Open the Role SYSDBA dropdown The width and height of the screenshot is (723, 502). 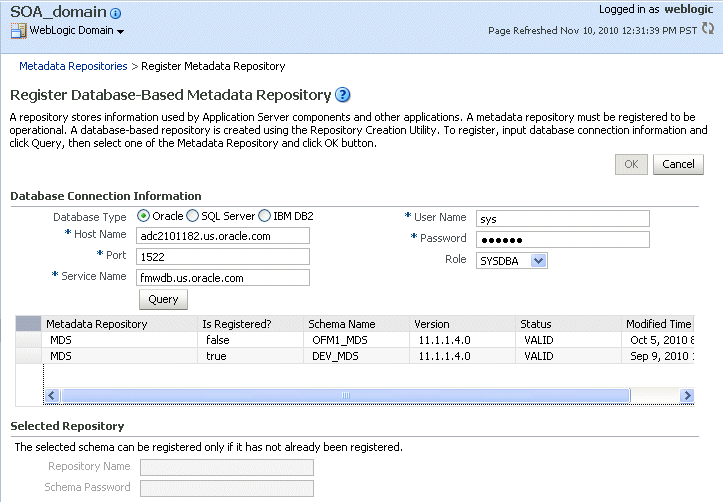538,261
